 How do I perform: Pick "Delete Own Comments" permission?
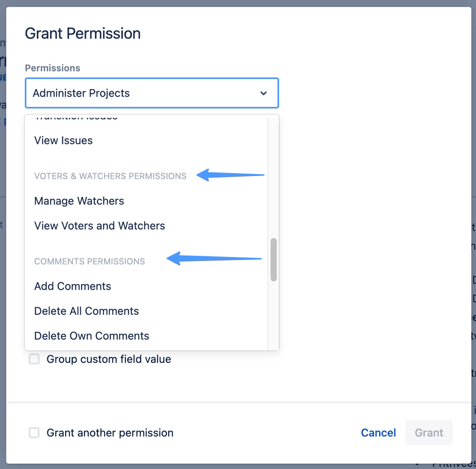tap(91, 336)
